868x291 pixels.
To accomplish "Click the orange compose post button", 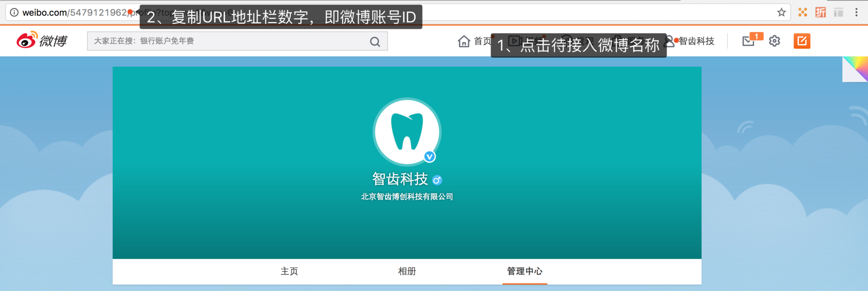I will pos(802,41).
